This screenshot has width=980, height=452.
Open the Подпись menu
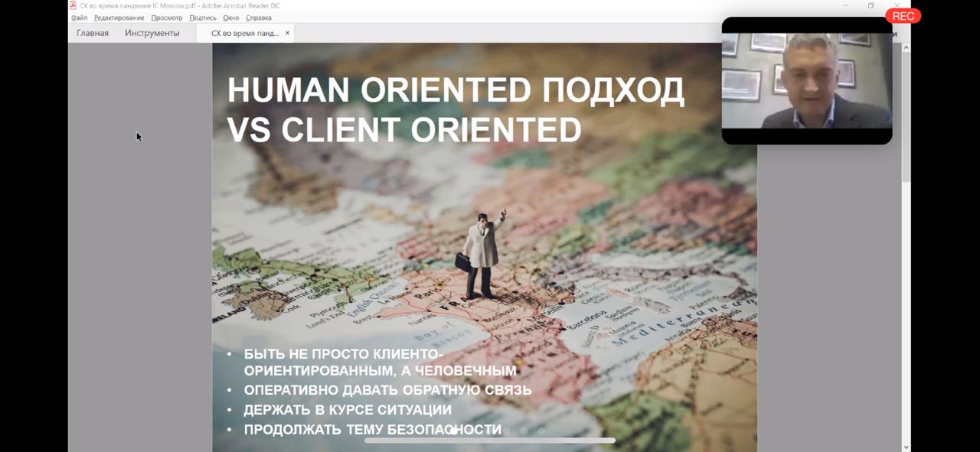pyautogui.click(x=203, y=18)
